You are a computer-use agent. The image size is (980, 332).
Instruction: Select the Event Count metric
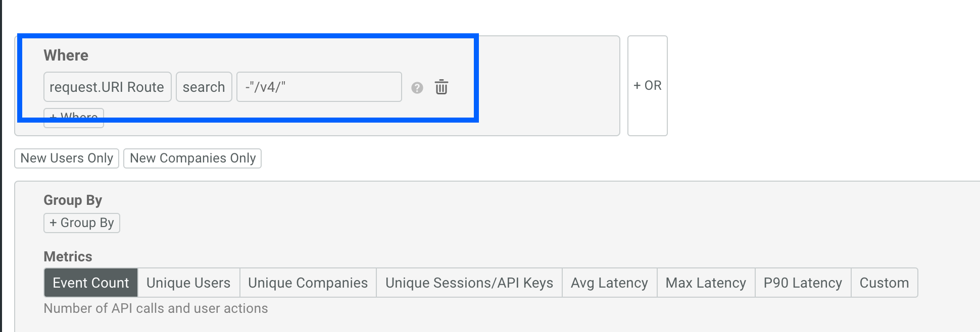[90, 283]
